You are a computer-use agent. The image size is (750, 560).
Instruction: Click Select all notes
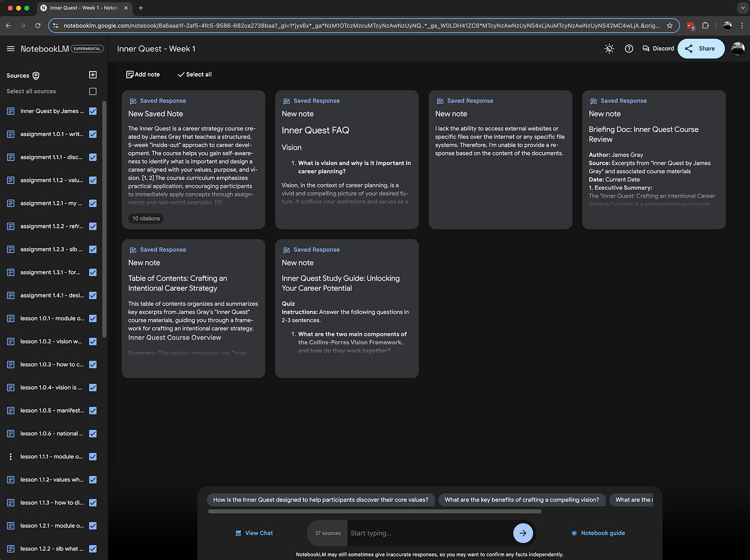[x=194, y=75]
